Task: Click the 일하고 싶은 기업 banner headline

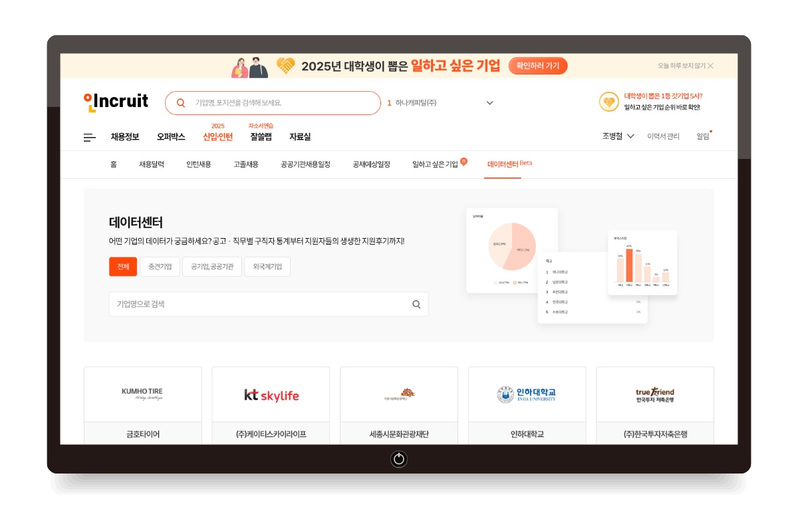Action: 456,65
